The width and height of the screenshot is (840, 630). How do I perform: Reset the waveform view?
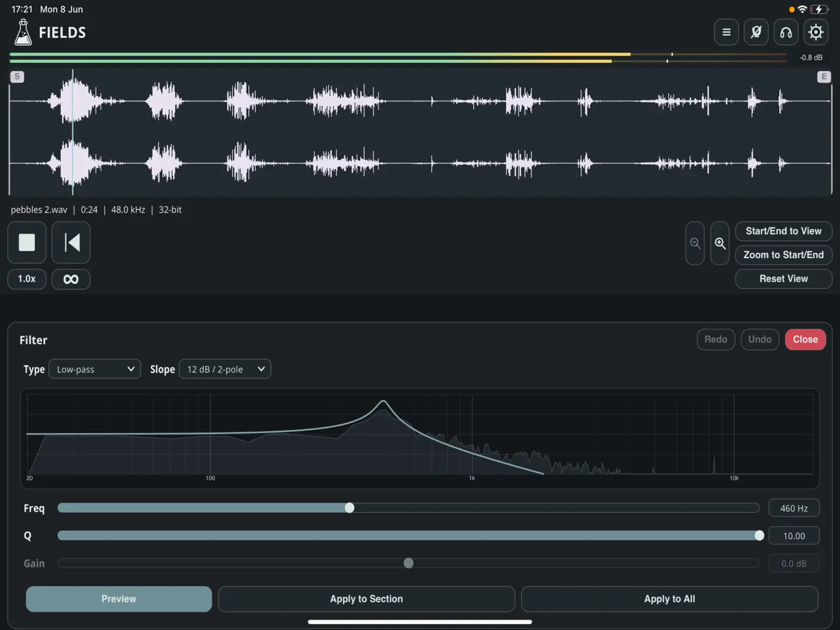pyautogui.click(x=784, y=279)
